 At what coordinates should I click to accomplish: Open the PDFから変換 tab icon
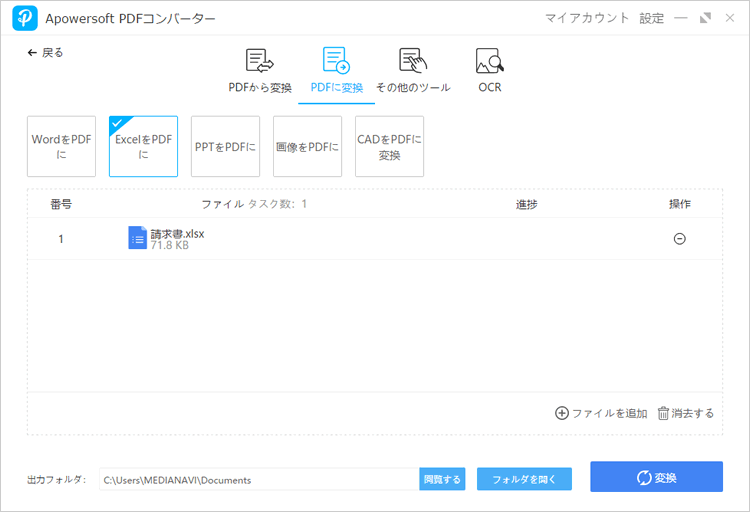coord(259,61)
